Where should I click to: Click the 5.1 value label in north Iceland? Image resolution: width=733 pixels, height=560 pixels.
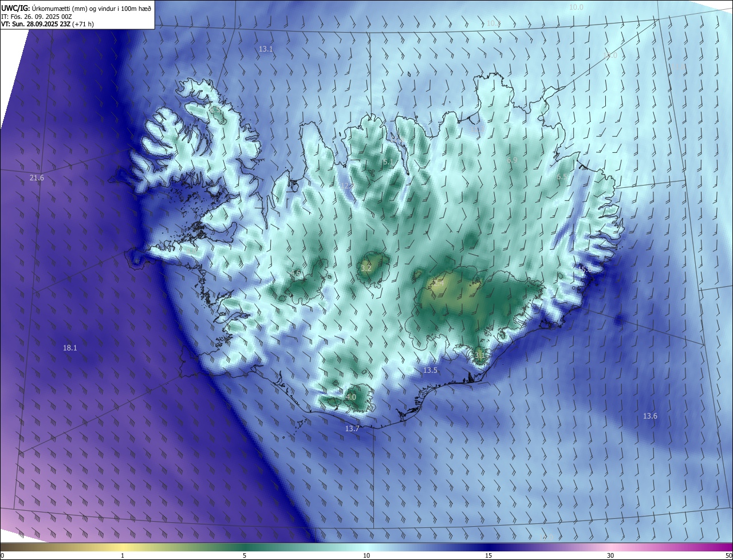[388, 162]
